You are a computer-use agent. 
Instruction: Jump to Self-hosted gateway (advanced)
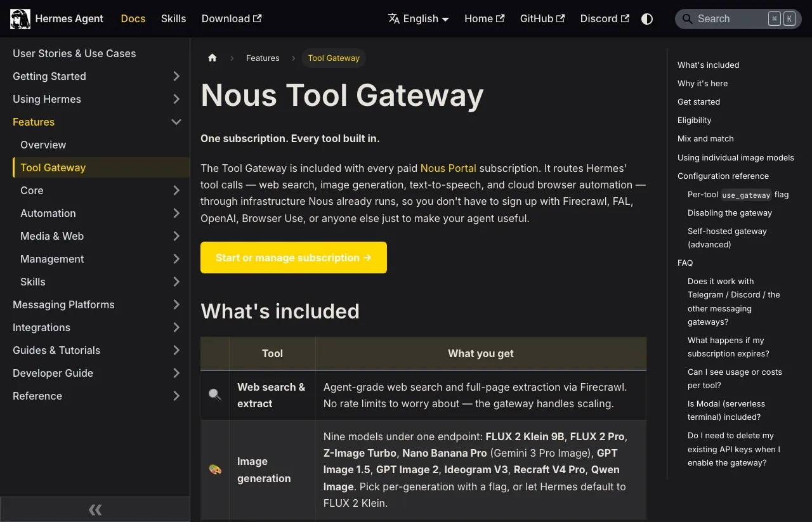pyautogui.click(x=727, y=238)
